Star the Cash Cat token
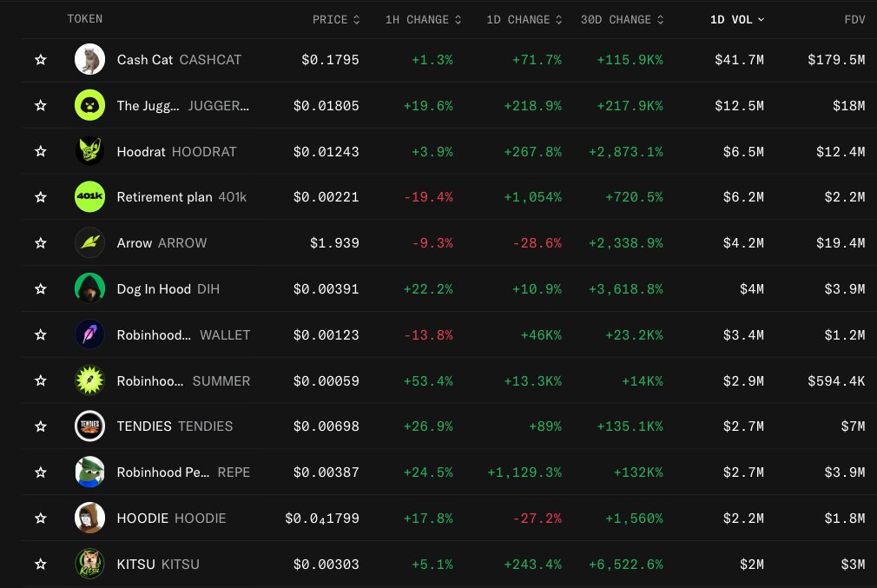 coord(40,59)
